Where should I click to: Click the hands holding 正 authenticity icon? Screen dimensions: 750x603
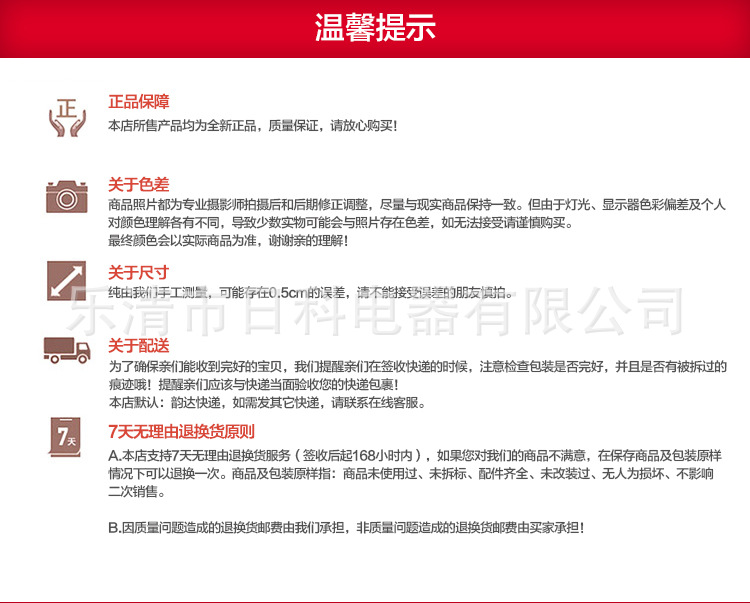pyautogui.click(x=67, y=118)
